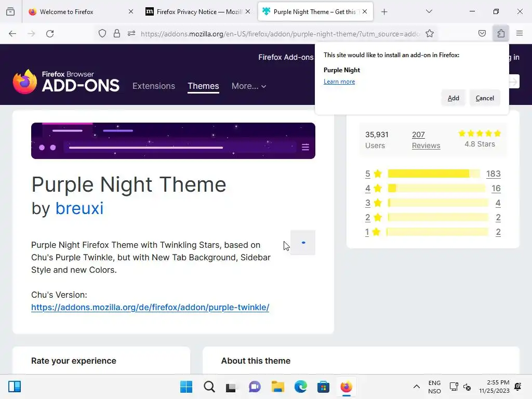
Task: Click the 5-star rating bar
Action: click(434, 174)
